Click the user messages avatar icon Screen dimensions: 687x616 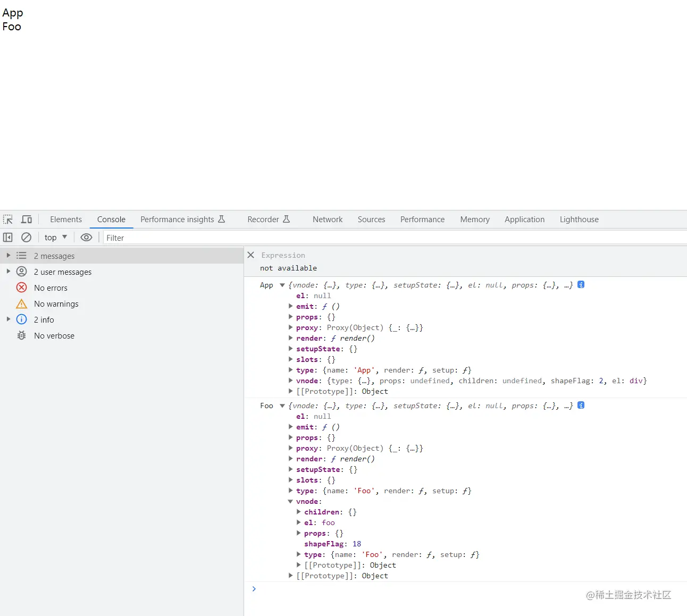pos(22,272)
